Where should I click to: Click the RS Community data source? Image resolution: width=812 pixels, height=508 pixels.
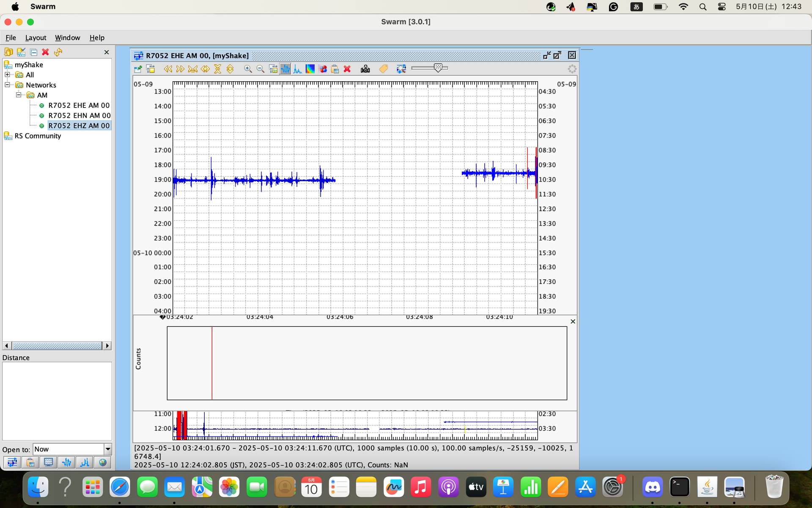click(38, 136)
